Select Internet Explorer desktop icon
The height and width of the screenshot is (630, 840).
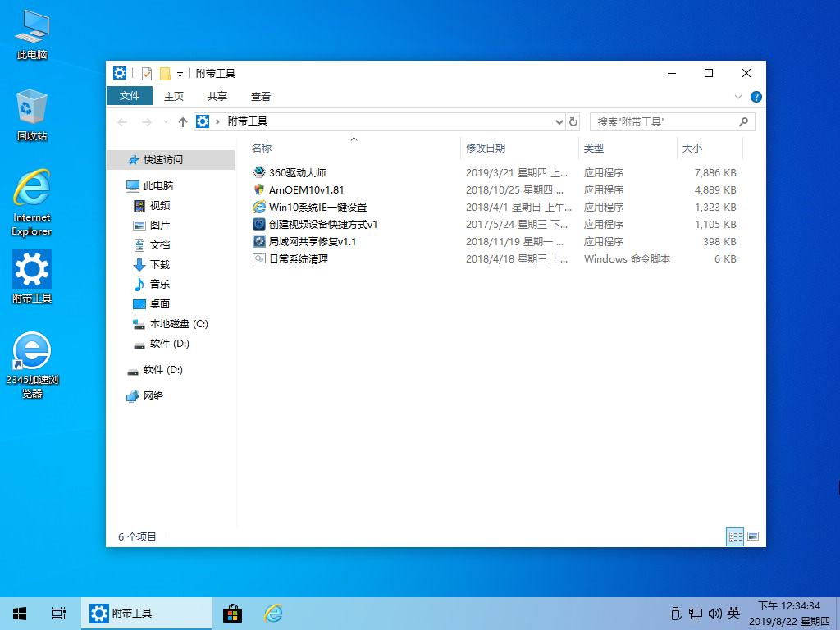point(32,203)
